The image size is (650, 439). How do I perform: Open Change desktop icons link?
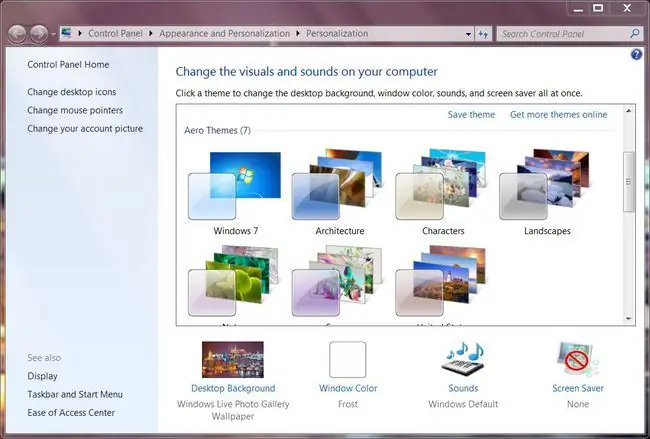[72, 92]
